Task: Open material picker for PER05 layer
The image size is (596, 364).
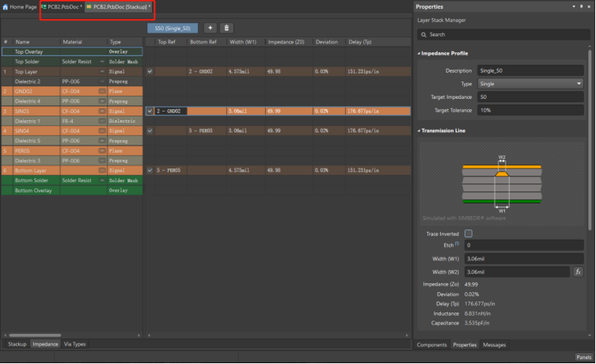Action: tap(102, 150)
